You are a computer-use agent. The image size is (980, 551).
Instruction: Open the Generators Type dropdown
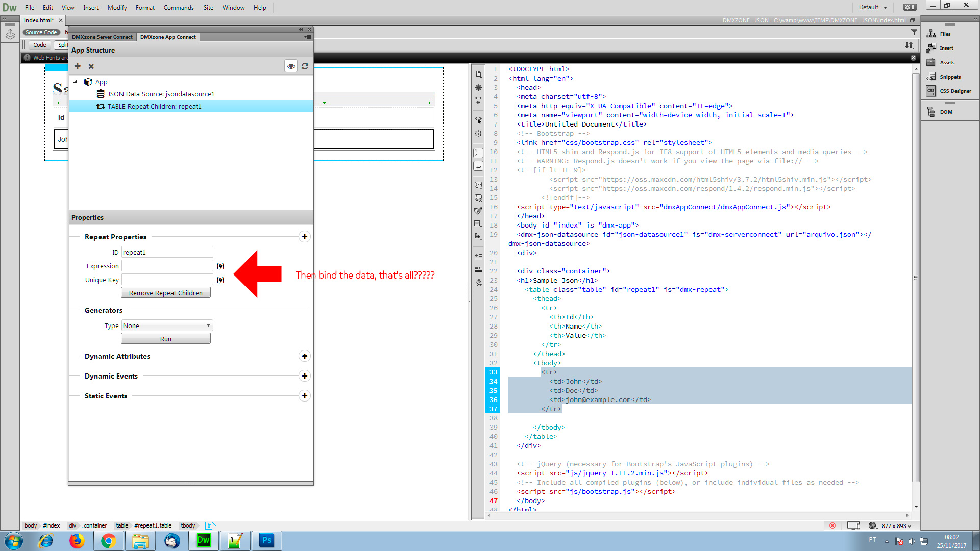[x=167, y=325]
